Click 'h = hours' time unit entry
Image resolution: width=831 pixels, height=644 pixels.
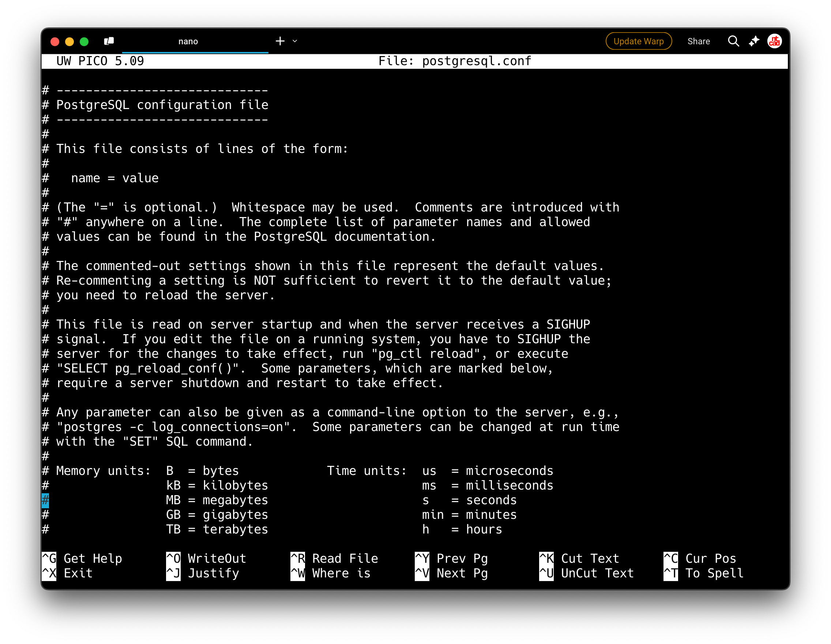[x=462, y=529]
